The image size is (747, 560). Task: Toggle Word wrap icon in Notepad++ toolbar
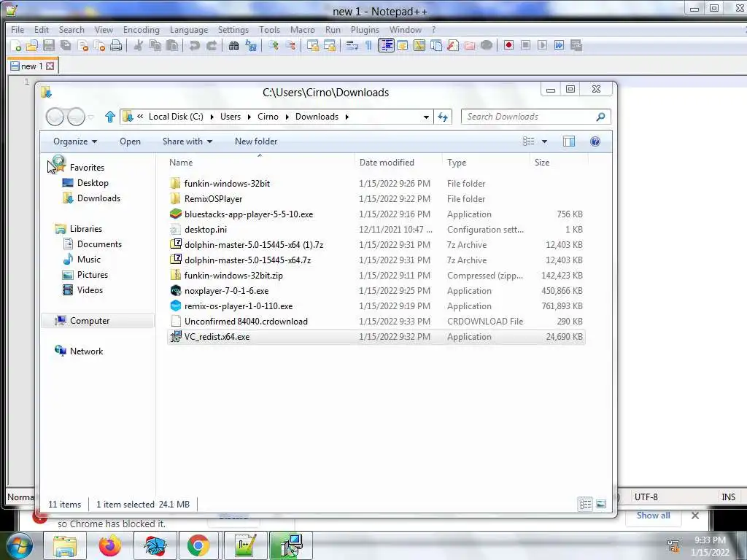352,45
